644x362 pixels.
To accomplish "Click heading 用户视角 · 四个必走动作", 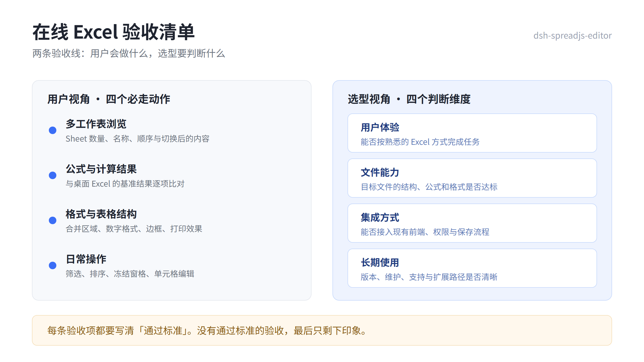I will coord(109,99).
